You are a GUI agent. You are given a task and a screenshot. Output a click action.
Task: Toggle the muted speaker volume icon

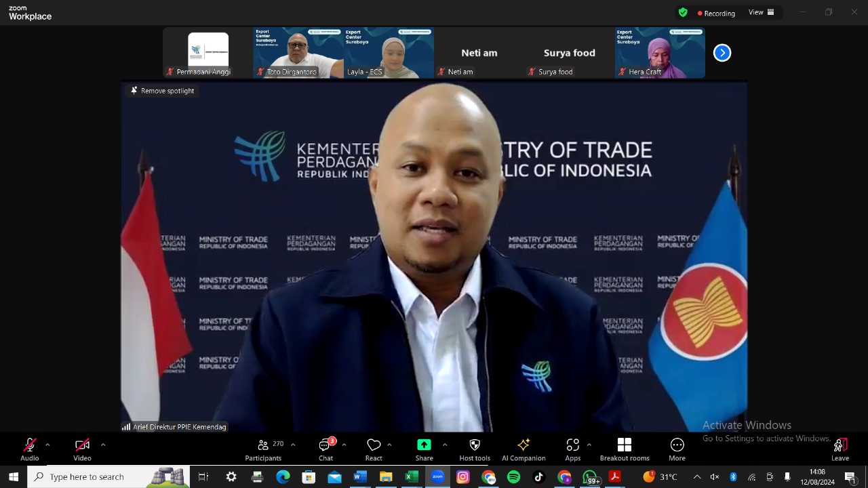715,477
